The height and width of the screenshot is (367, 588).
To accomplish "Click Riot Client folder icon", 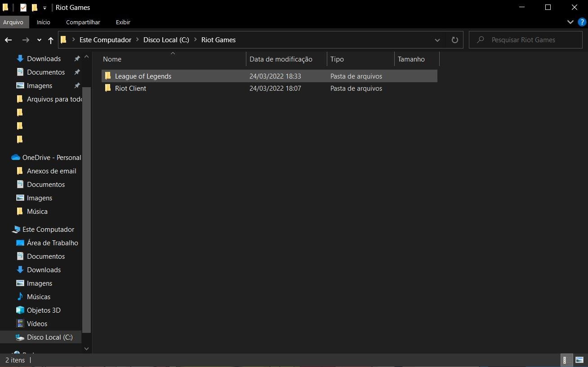I will point(107,88).
